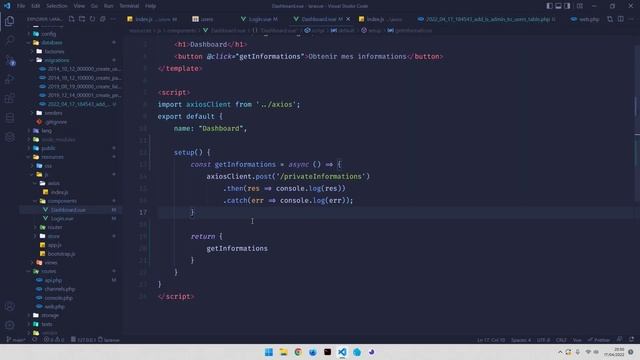Switch to the Login.vue tab

[x=260, y=19]
